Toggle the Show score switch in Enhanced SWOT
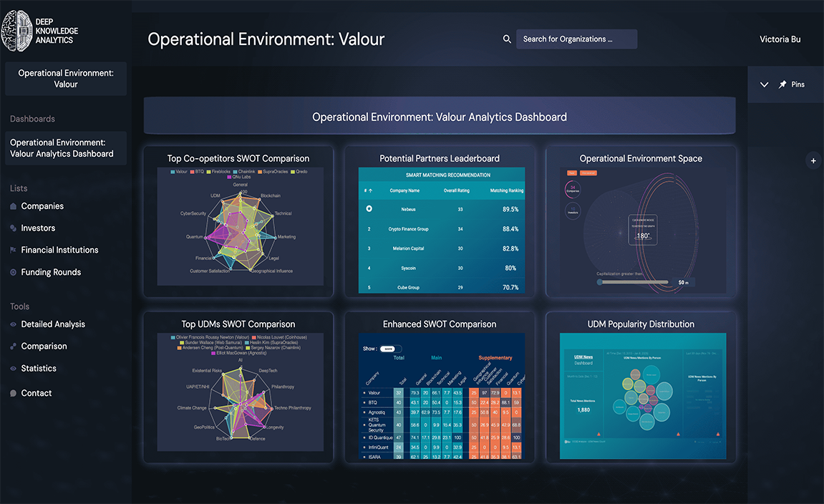Image resolution: width=824 pixels, height=504 pixels. [388, 349]
